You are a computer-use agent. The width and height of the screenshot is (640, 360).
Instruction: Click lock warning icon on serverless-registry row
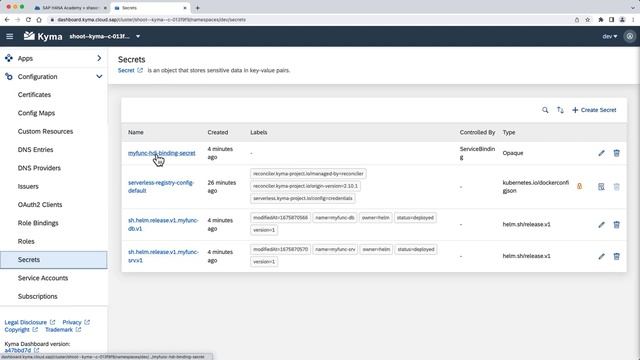click(x=579, y=187)
